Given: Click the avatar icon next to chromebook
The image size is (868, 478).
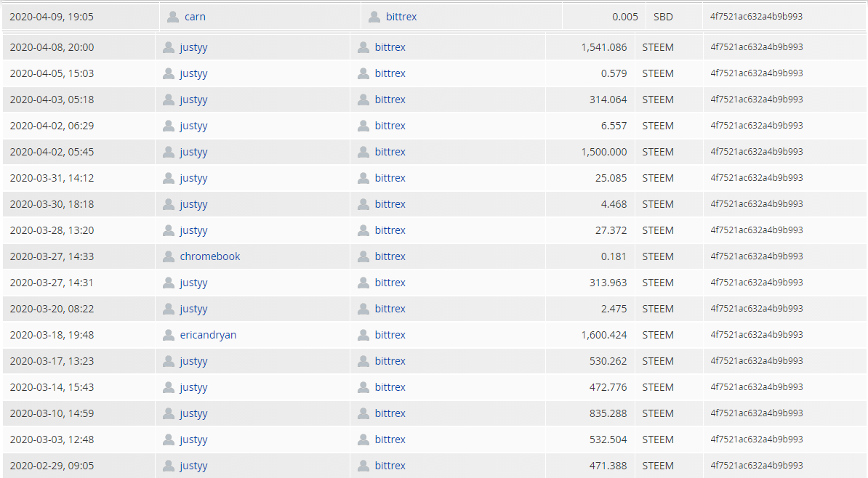Looking at the screenshot, I should (169, 256).
